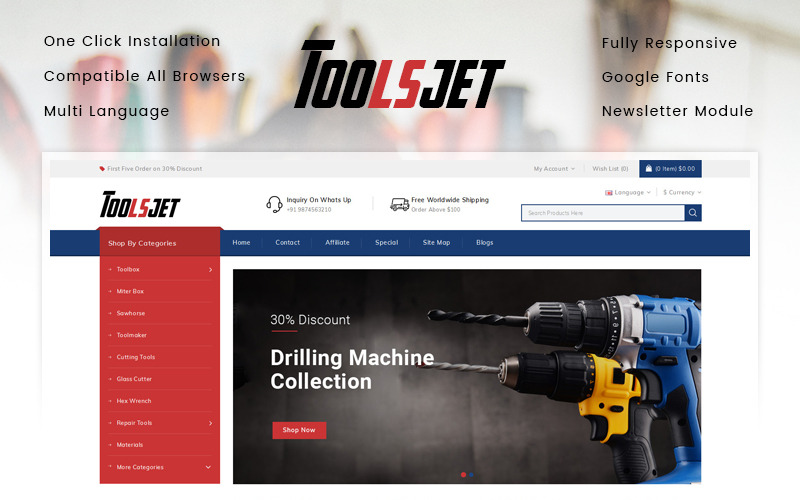Click the language flag icon
The height and width of the screenshot is (500, 800).
(609, 193)
